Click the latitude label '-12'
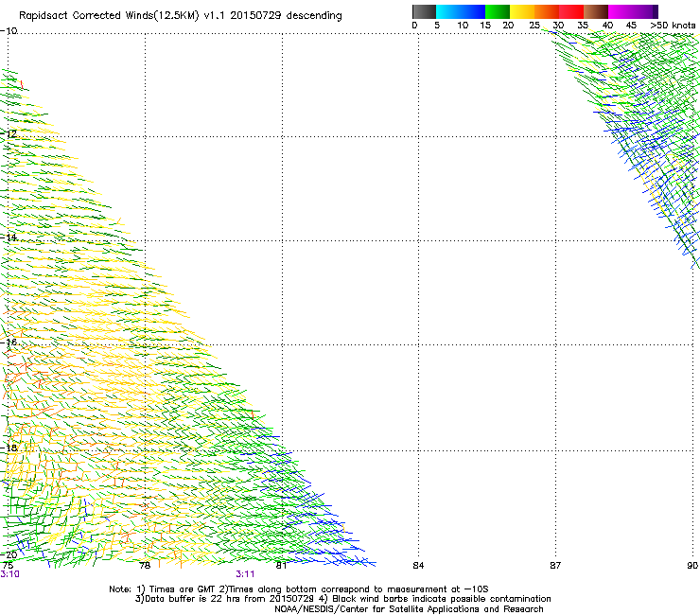 coord(9,133)
